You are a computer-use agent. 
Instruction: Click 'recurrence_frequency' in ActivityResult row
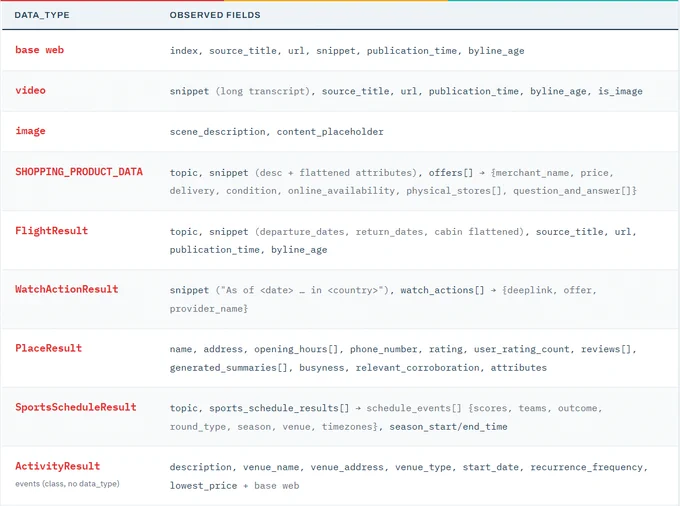587,467
